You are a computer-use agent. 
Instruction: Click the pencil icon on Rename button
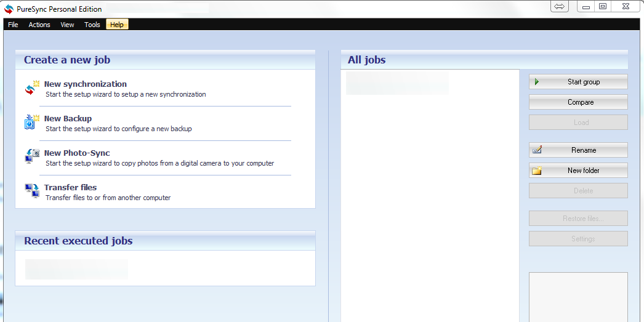pyautogui.click(x=537, y=150)
